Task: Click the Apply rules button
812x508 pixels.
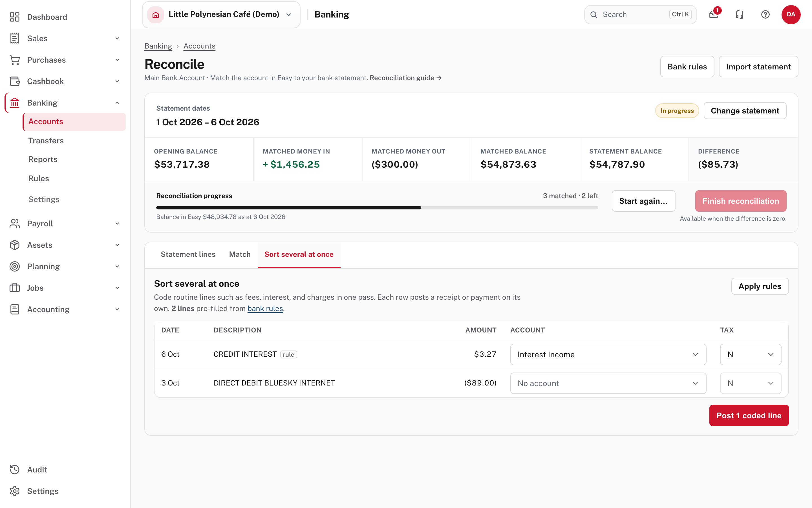Action: tap(760, 286)
